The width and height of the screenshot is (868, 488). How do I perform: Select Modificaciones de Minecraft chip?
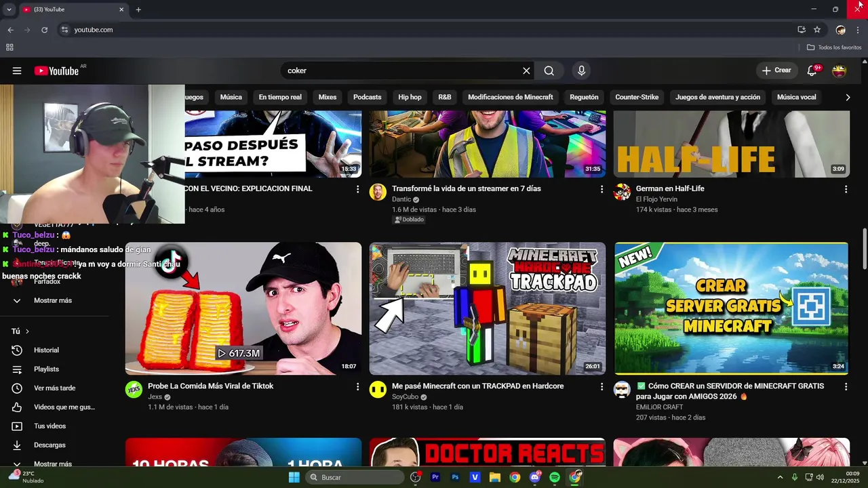(511, 97)
